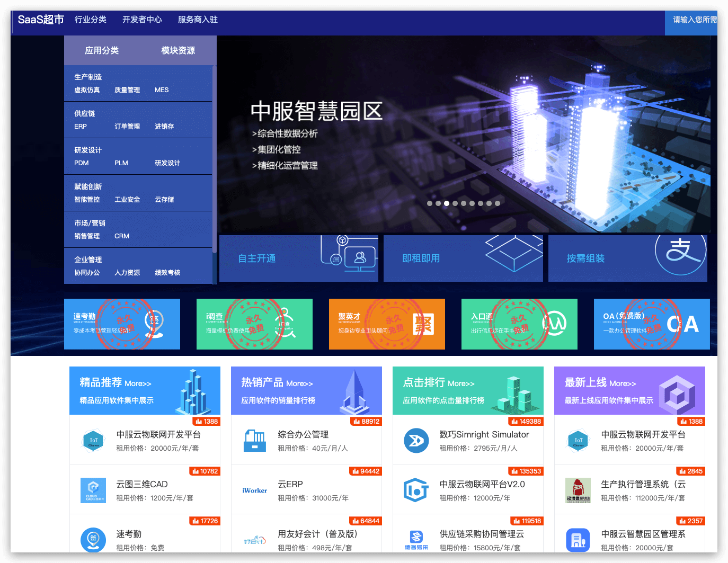Viewport: 728px width, 563px height.
Task: Open the 市场/营销 category
Action: click(90, 223)
